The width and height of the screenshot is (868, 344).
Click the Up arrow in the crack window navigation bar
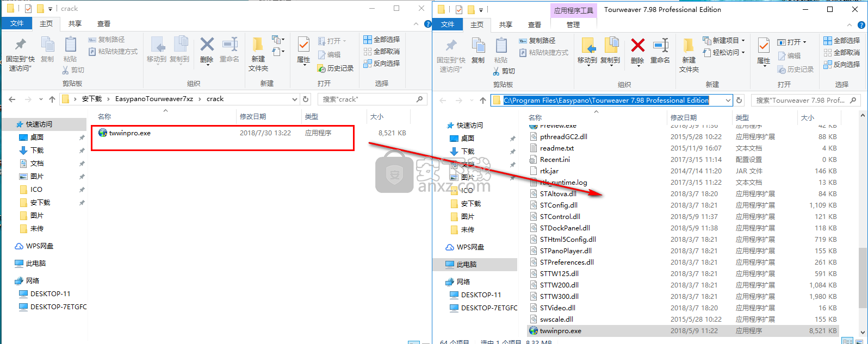coord(52,99)
